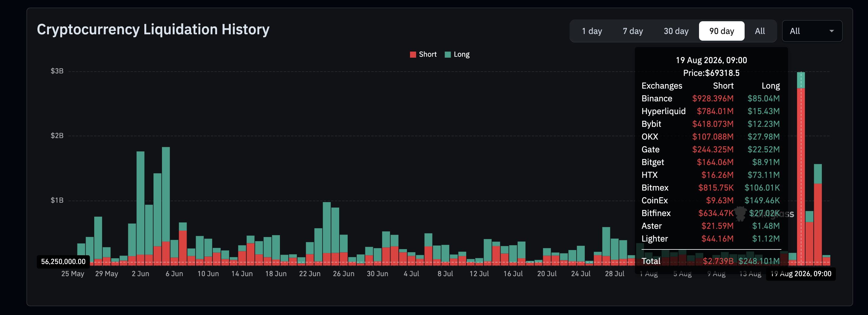868x315 pixels.
Task: Click Binance long value $85.04M
Action: click(x=763, y=99)
